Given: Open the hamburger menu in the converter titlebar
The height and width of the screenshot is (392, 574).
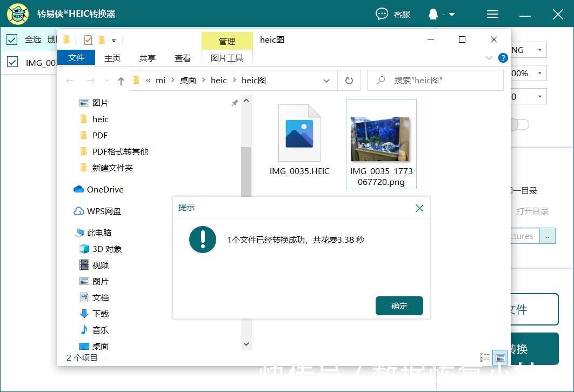Looking at the screenshot, I should click(492, 14).
